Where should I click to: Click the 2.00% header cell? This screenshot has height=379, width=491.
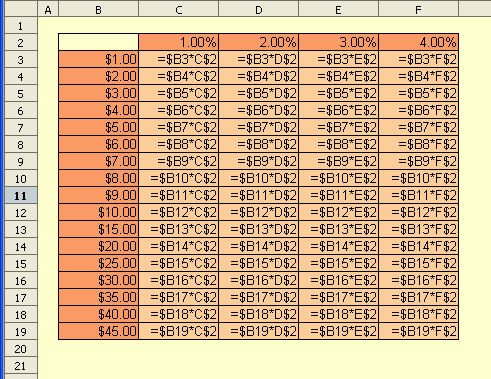[x=259, y=42]
